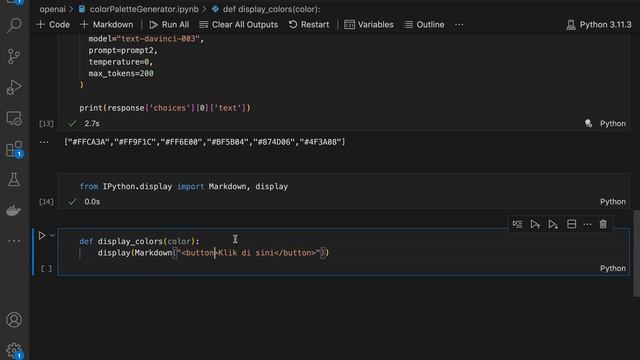
Task: Show additional activity bar views
Action: [x=14, y=241]
